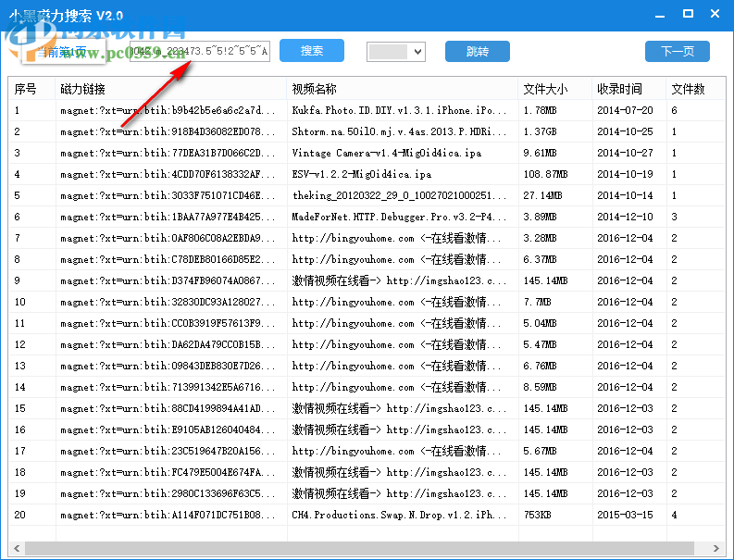This screenshot has height=560, width=734.
Task: Select MadeForNet.HTTP.Debugger.Pro entry
Action: tap(399, 217)
